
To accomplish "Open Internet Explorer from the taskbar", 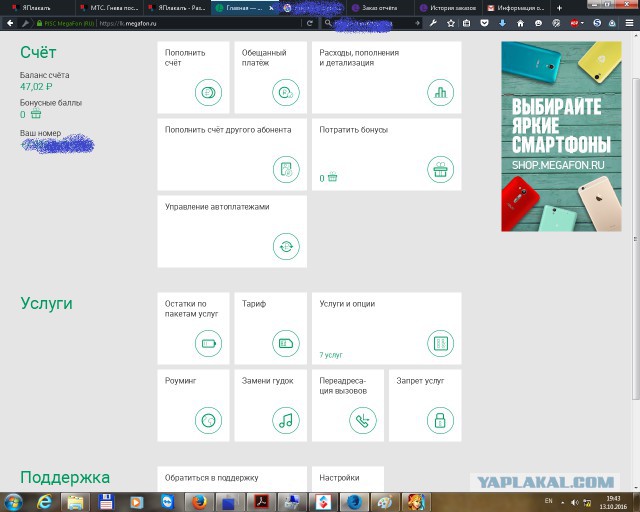I will (44, 502).
